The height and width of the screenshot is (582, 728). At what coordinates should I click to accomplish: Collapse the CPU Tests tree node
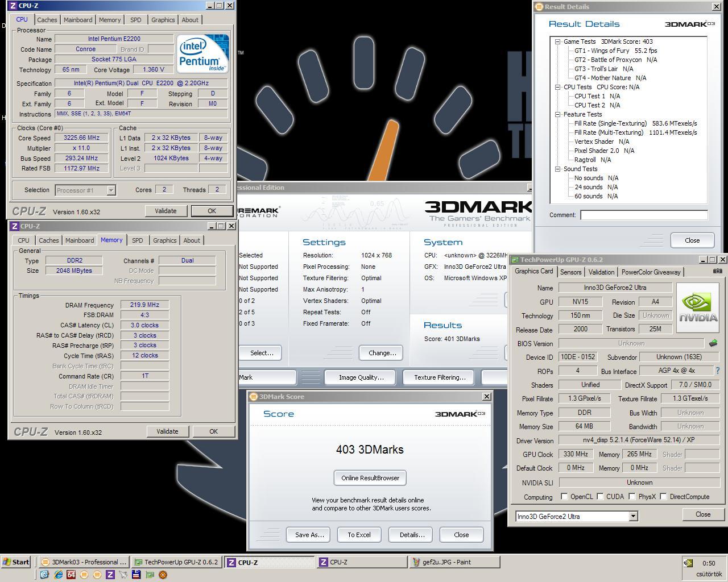coord(558,87)
